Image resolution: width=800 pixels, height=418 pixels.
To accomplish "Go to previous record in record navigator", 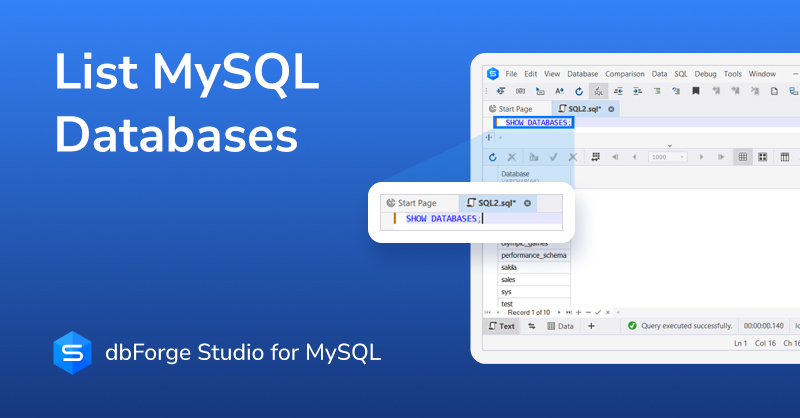I will [498, 312].
